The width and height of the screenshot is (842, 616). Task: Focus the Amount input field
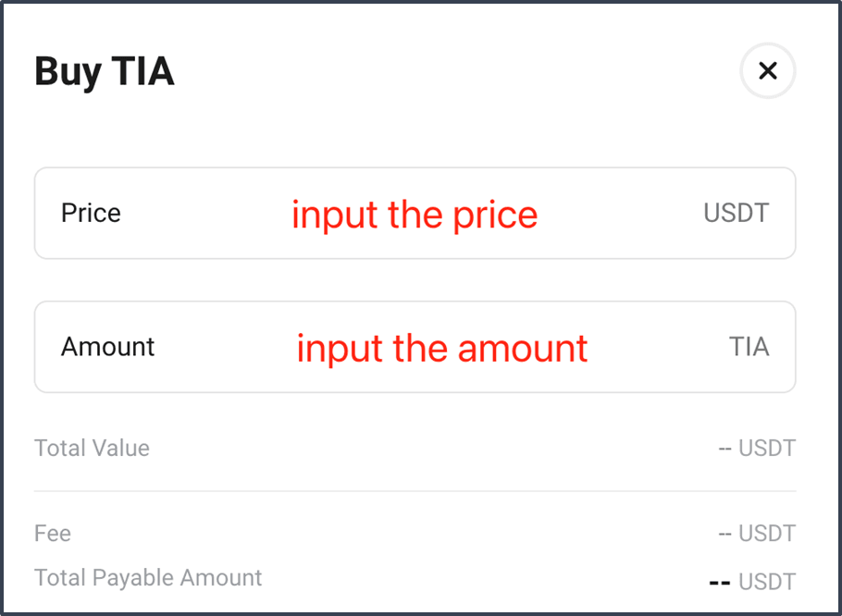pos(415,347)
